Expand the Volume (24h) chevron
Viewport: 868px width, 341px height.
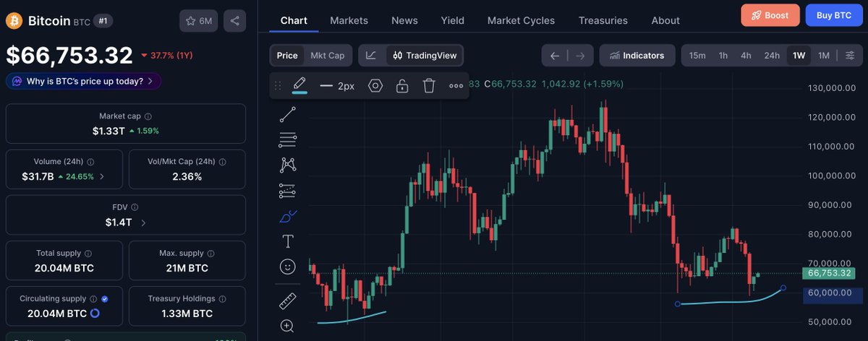coord(102,176)
